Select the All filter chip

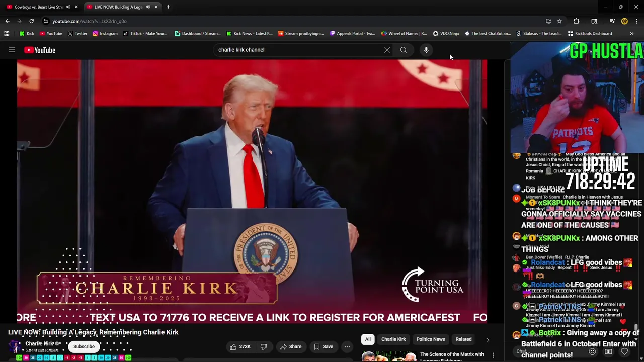368,339
